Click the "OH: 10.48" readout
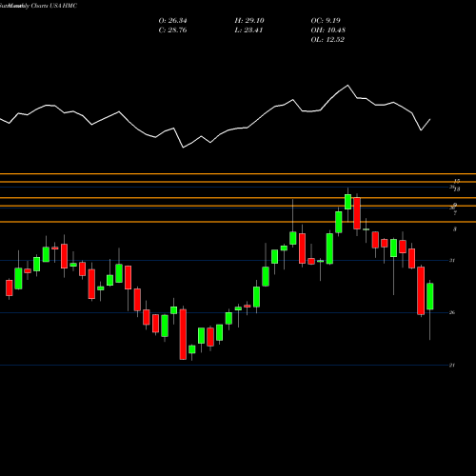Viewport: 476px width, 476px height. pos(328,30)
